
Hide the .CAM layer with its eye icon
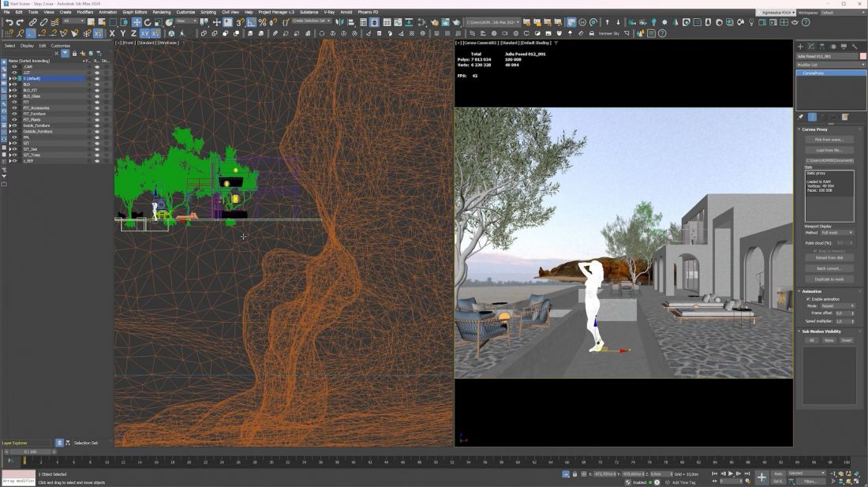click(14, 66)
